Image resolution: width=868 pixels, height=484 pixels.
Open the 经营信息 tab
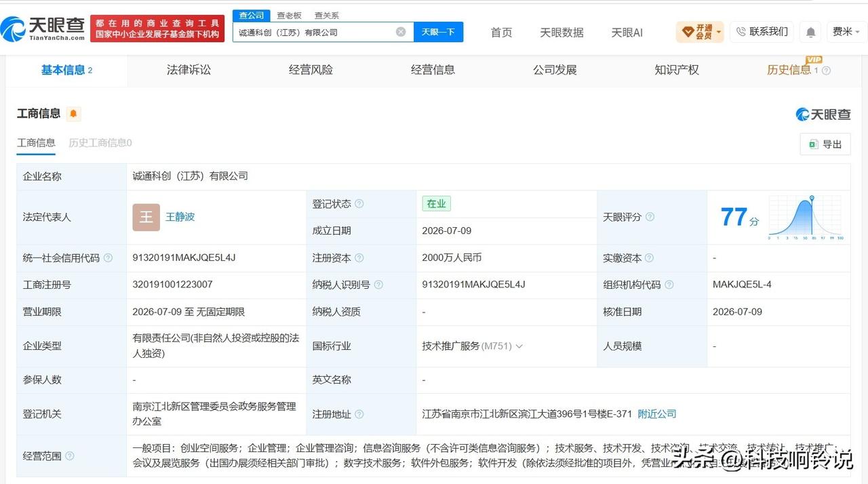[x=433, y=70]
